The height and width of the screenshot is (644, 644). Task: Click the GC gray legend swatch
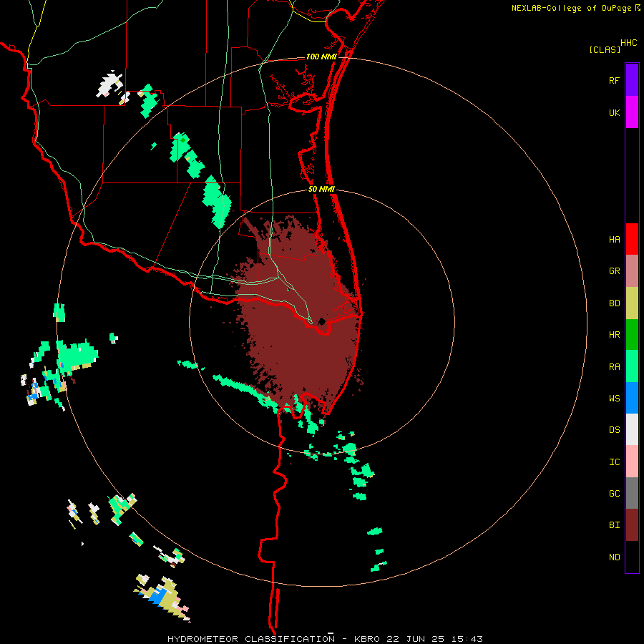point(632,493)
